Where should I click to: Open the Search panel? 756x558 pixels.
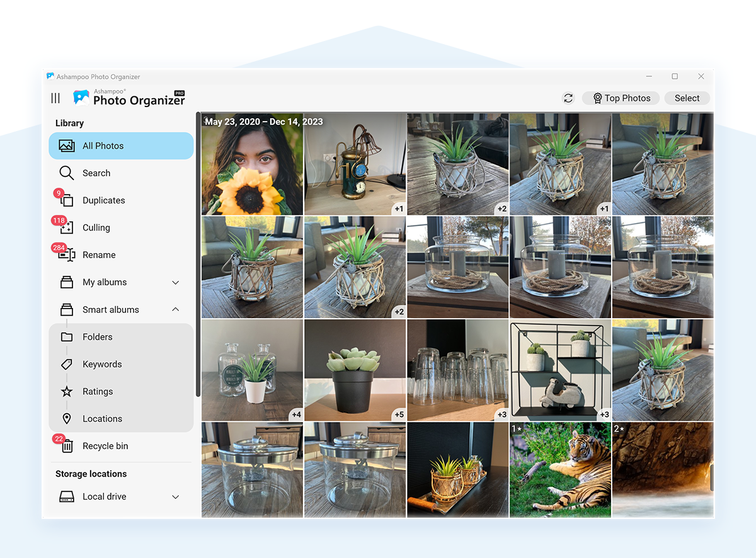tap(96, 173)
